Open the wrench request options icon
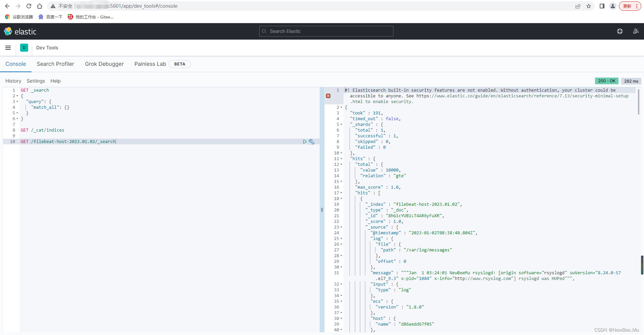 (312, 142)
